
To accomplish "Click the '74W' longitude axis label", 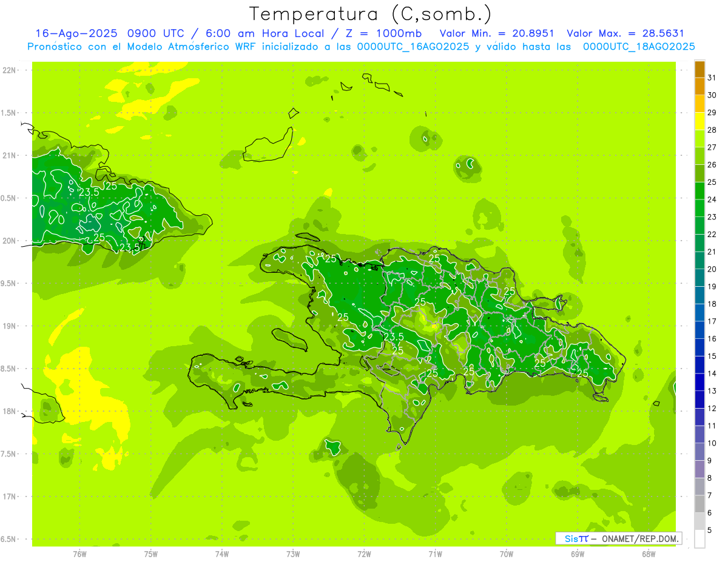I will click(221, 554).
